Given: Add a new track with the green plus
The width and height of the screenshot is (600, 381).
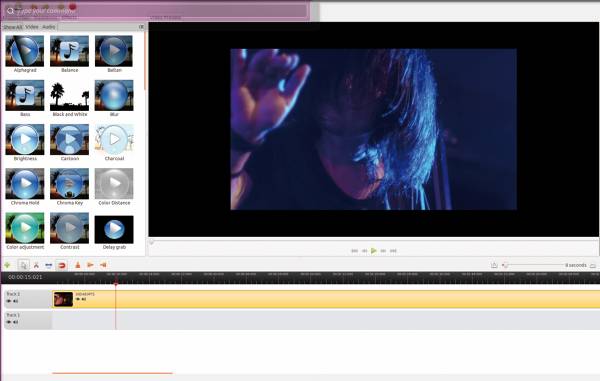Looking at the screenshot, I should pos(7,265).
